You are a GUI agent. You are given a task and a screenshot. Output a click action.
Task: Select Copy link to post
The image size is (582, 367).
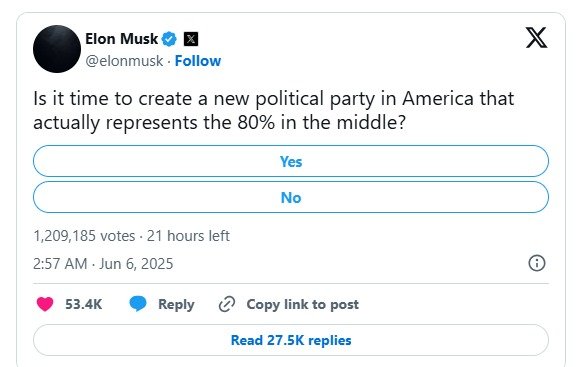(303, 304)
